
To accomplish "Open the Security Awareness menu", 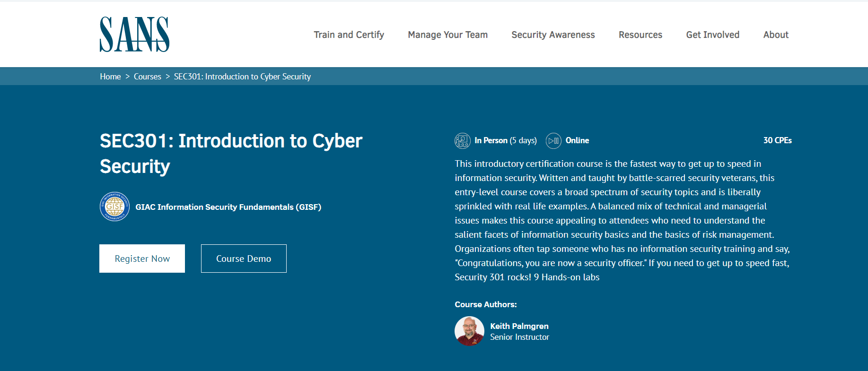I will [x=553, y=35].
